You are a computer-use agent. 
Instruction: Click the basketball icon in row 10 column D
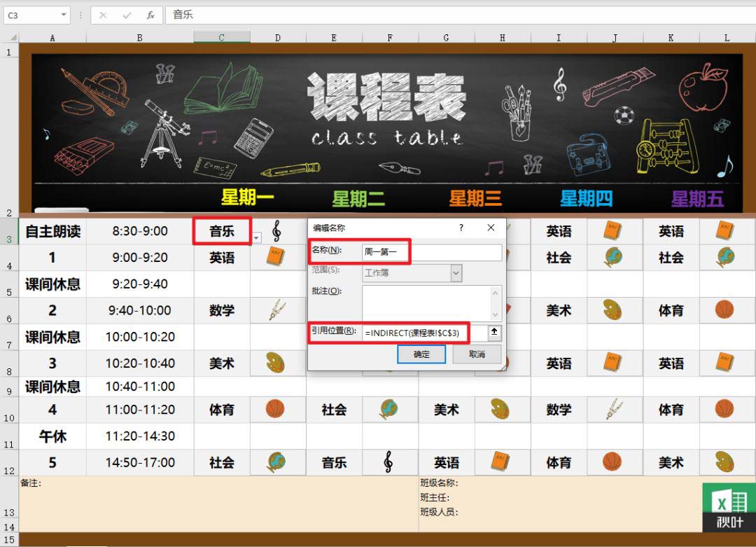[x=275, y=408]
